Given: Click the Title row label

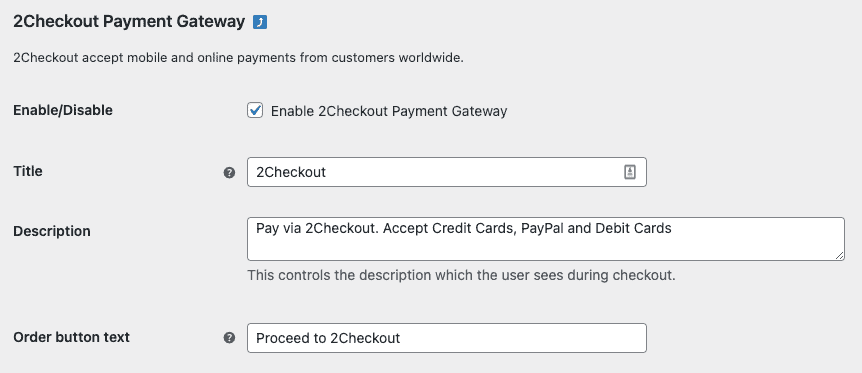Looking at the screenshot, I should (x=27, y=172).
